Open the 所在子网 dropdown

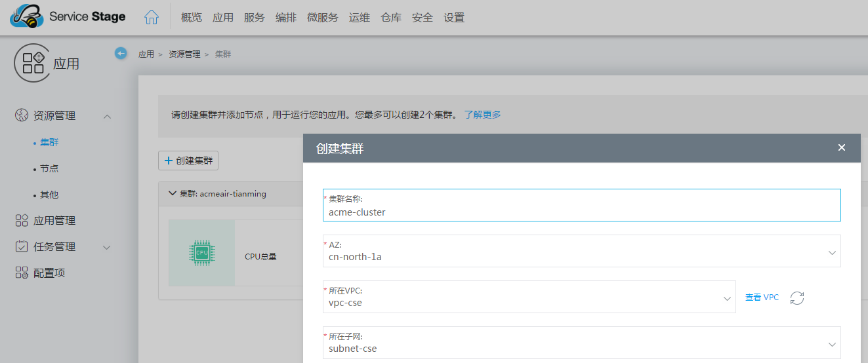(581, 343)
